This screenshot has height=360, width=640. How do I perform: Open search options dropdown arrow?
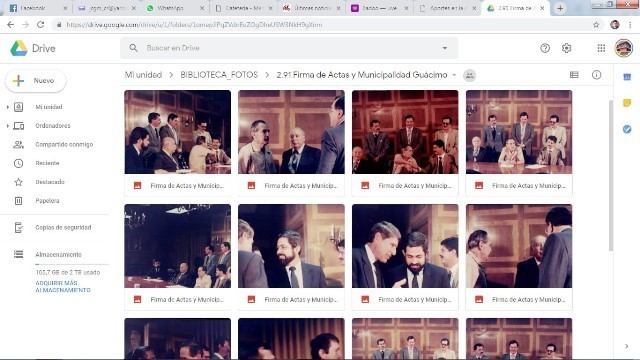[x=444, y=48]
